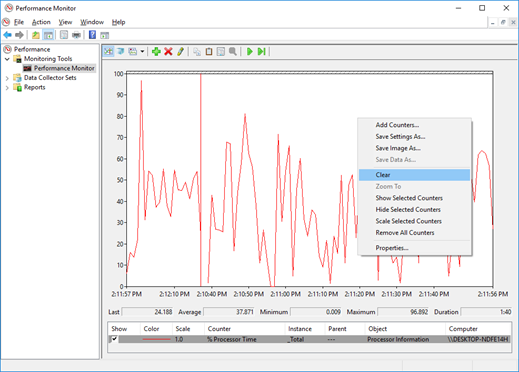Select Monitoring Tools in the tree
Viewport: 519px width, 372px height.
[x=48, y=59]
